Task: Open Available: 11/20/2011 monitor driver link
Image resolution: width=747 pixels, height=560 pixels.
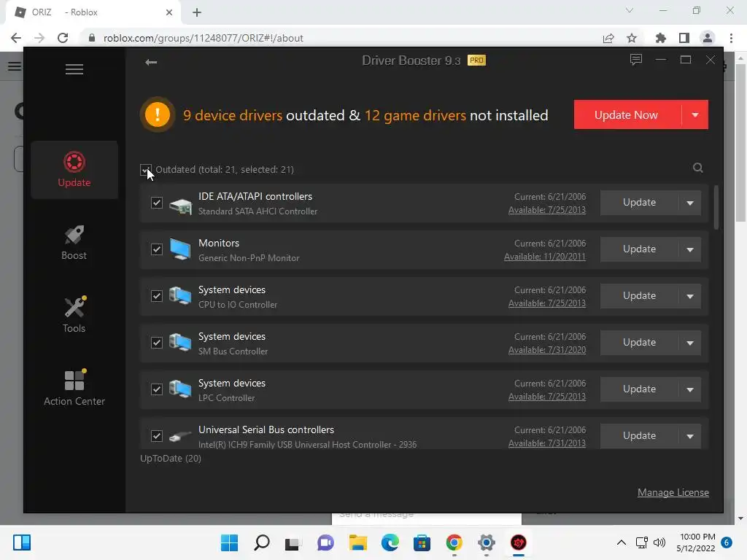Action: coord(544,257)
